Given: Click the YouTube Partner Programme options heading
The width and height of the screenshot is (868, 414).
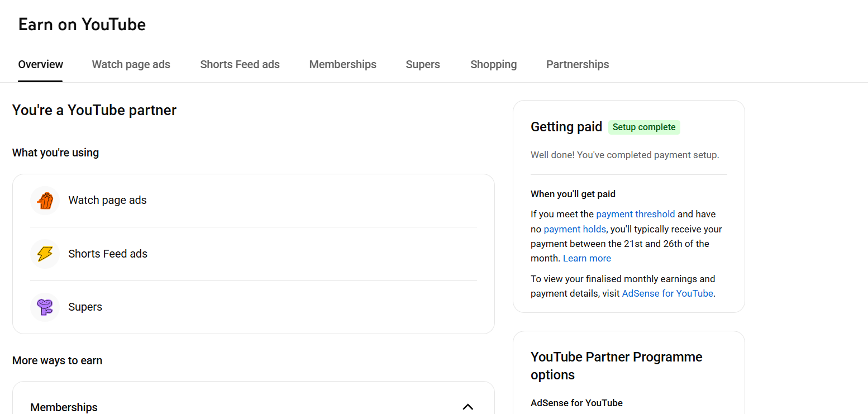Looking at the screenshot, I should [x=617, y=365].
